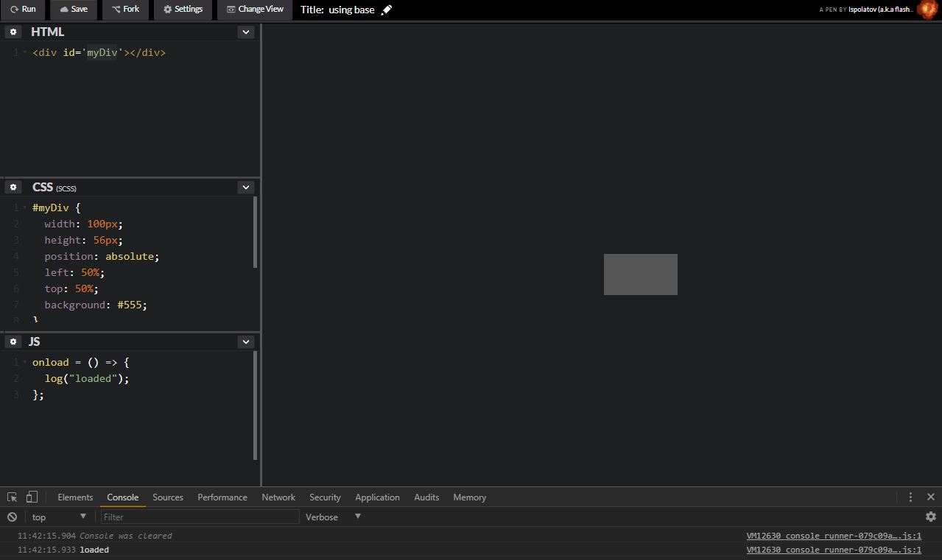Toggle the device emulation toolbar
The width and height of the screenshot is (942, 560).
[30, 497]
